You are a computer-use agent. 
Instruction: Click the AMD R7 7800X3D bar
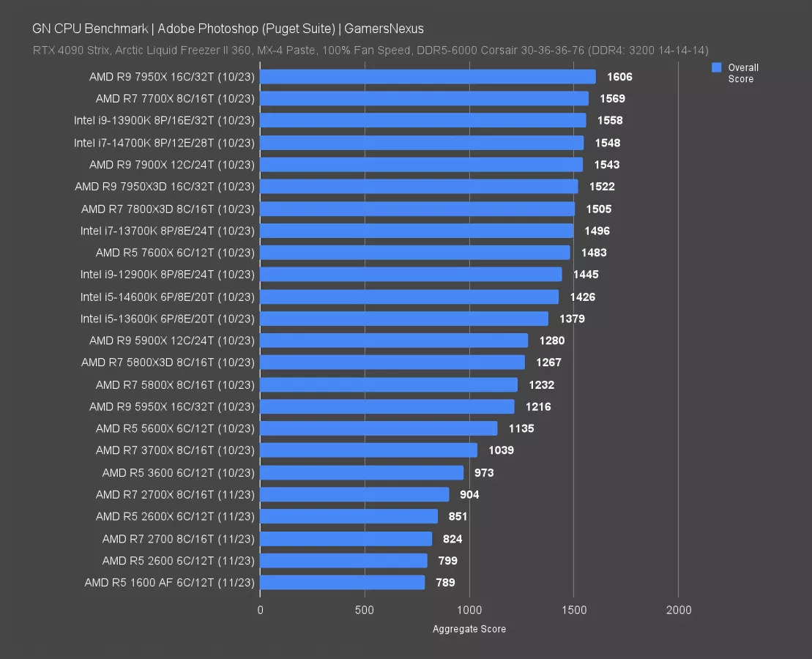click(417, 209)
